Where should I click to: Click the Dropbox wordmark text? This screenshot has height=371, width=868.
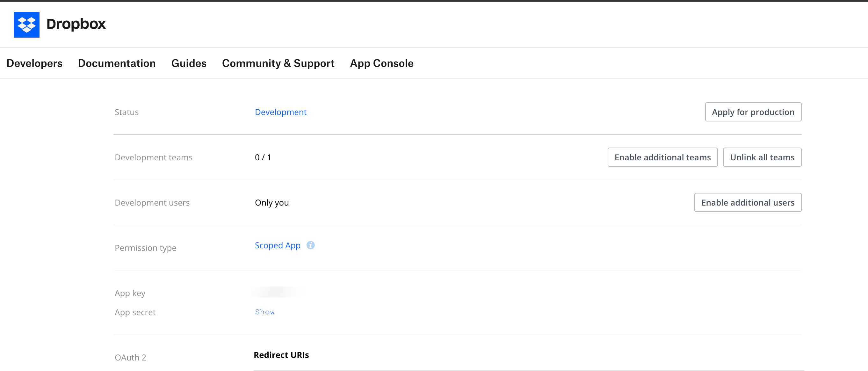76,24
